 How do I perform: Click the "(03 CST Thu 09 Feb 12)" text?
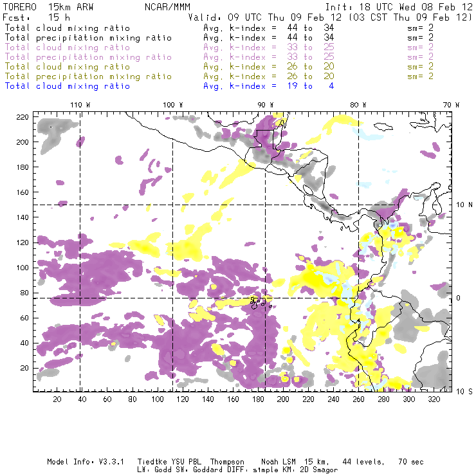click(x=410, y=17)
